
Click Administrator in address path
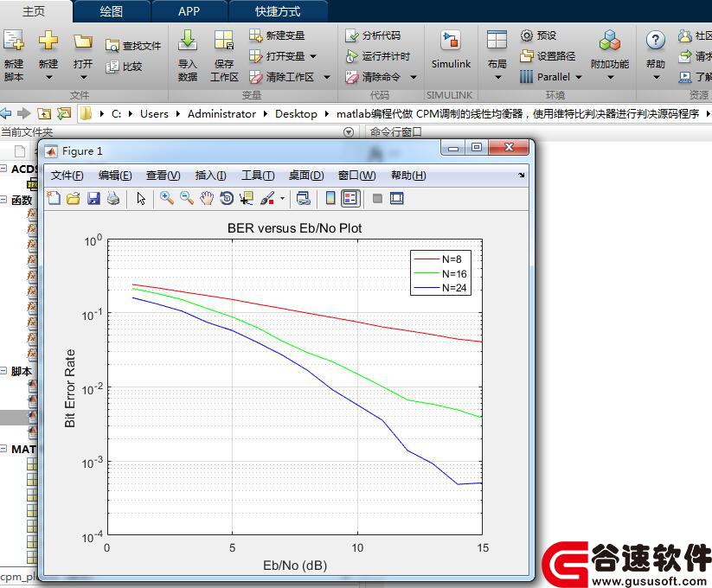(x=221, y=114)
